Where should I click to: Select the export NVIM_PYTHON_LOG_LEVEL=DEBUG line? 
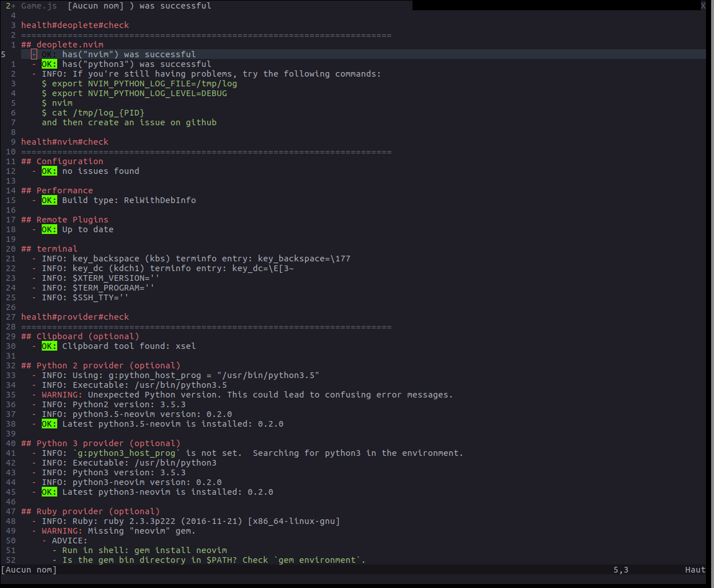click(x=134, y=93)
